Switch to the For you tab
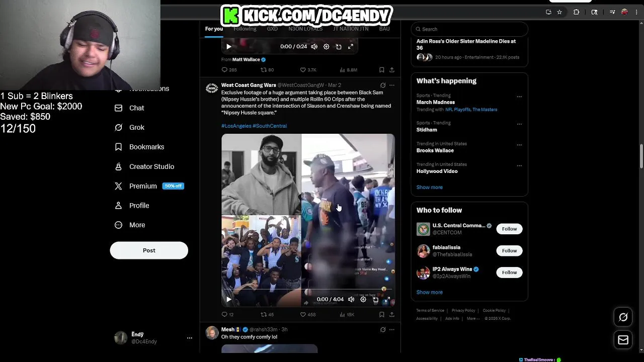 pyautogui.click(x=214, y=29)
